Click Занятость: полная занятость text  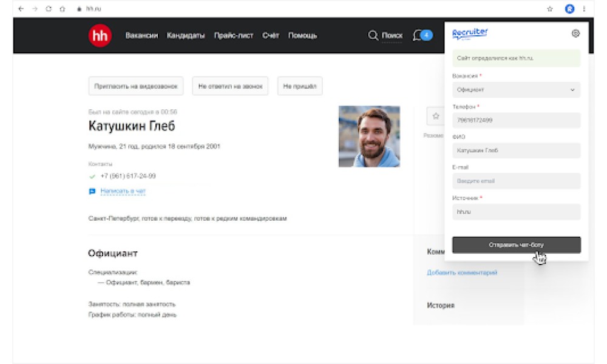point(132,305)
